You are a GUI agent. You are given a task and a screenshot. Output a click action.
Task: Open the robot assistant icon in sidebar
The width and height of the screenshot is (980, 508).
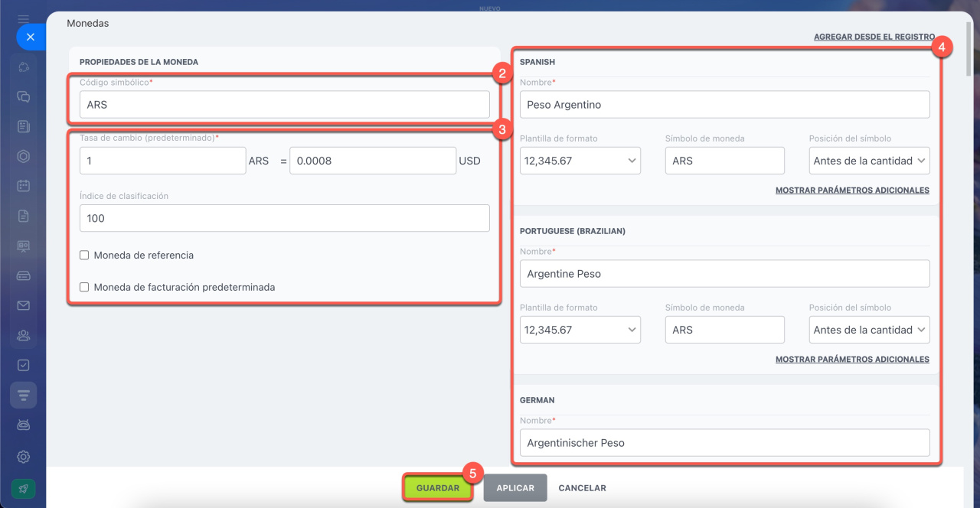[x=24, y=425]
